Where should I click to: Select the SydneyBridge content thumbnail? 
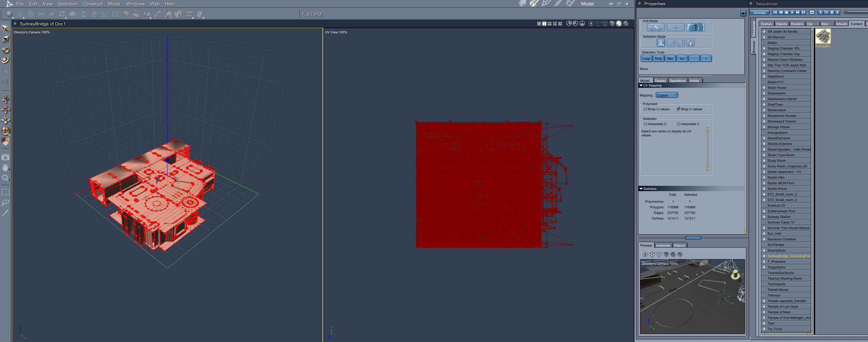(822, 36)
